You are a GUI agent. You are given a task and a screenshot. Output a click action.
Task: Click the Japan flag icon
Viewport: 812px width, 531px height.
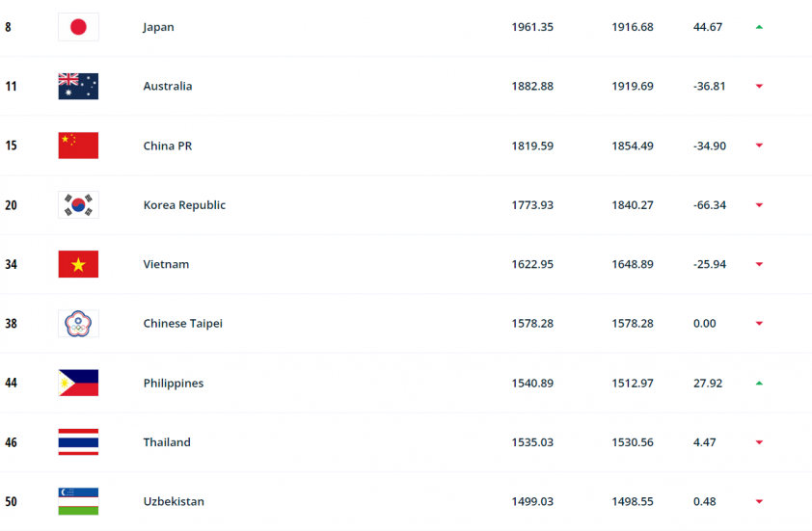pyautogui.click(x=78, y=27)
